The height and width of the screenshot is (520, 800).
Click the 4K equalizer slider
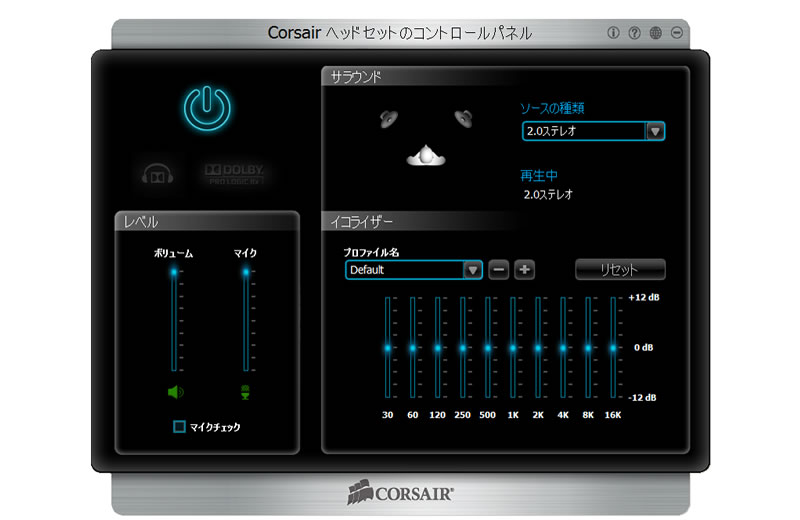point(563,348)
